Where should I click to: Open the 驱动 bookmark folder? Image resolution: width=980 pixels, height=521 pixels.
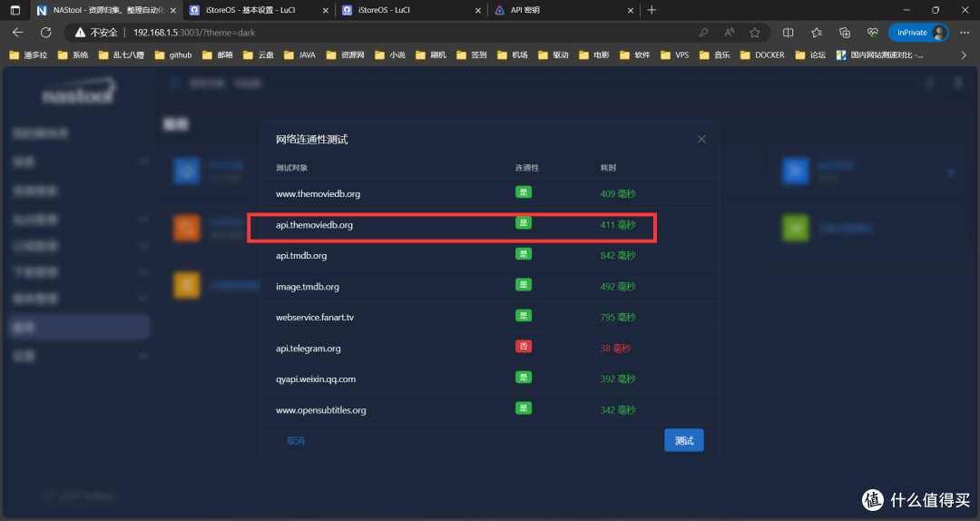click(x=554, y=55)
